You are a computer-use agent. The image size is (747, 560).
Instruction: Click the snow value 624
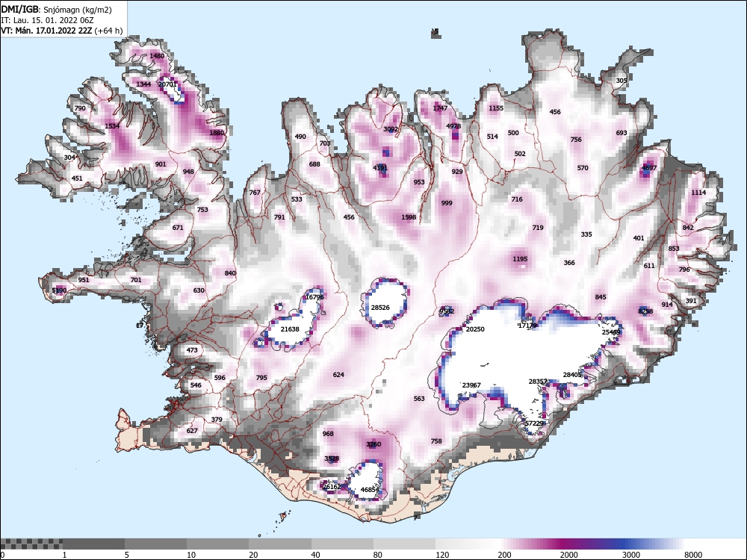(x=338, y=375)
